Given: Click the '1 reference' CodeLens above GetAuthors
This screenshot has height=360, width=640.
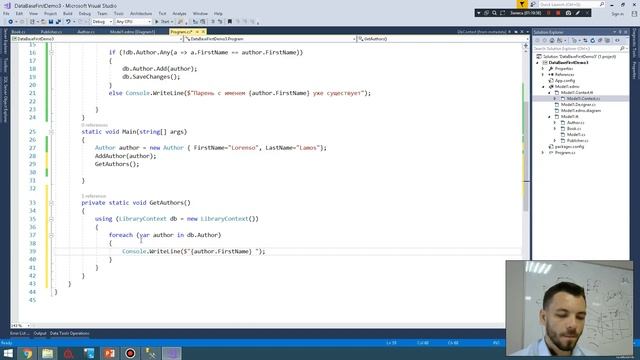Looking at the screenshot, I should tap(93, 196).
